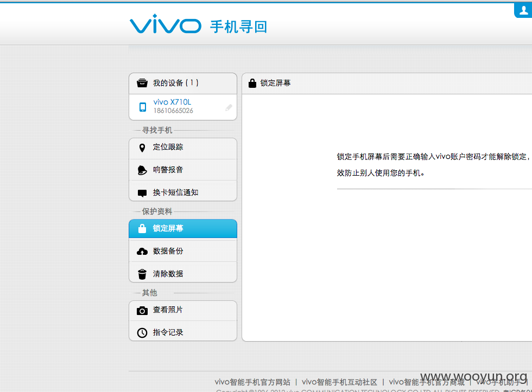Image resolution: width=532 pixels, height=392 pixels.
Task: Open 指令记录 command history
Action: (x=183, y=331)
